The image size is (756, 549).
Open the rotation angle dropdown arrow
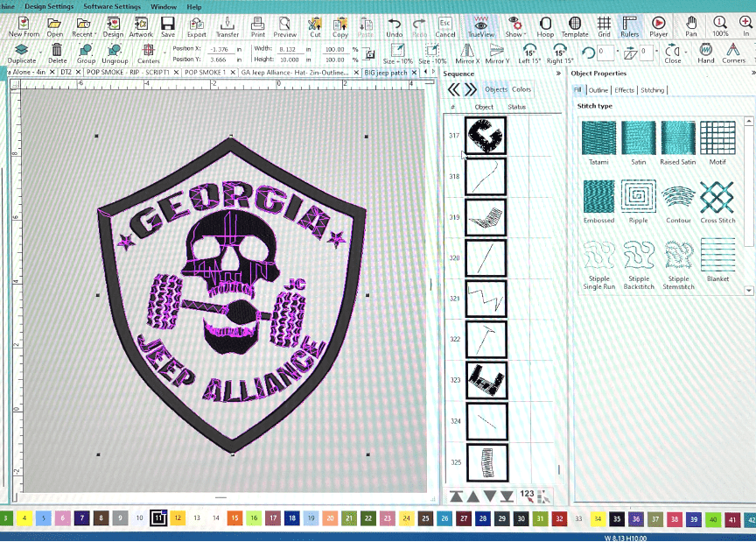[x=618, y=51]
